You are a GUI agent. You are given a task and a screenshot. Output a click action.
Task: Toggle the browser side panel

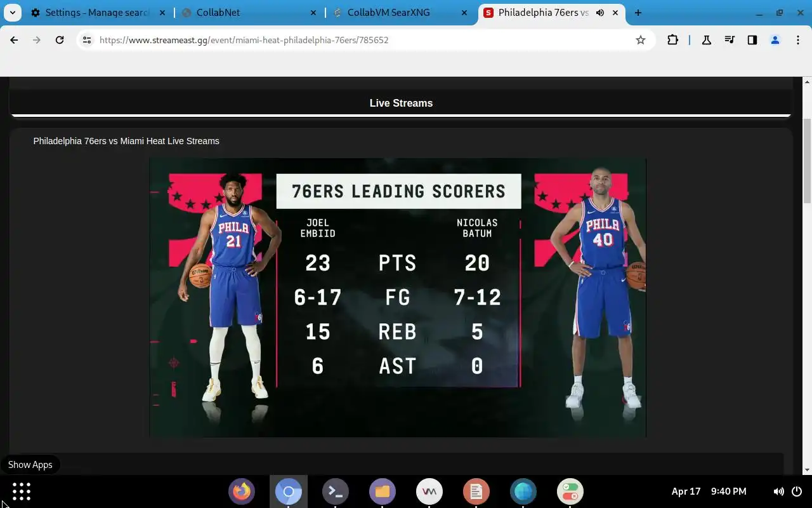(x=752, y=40)
